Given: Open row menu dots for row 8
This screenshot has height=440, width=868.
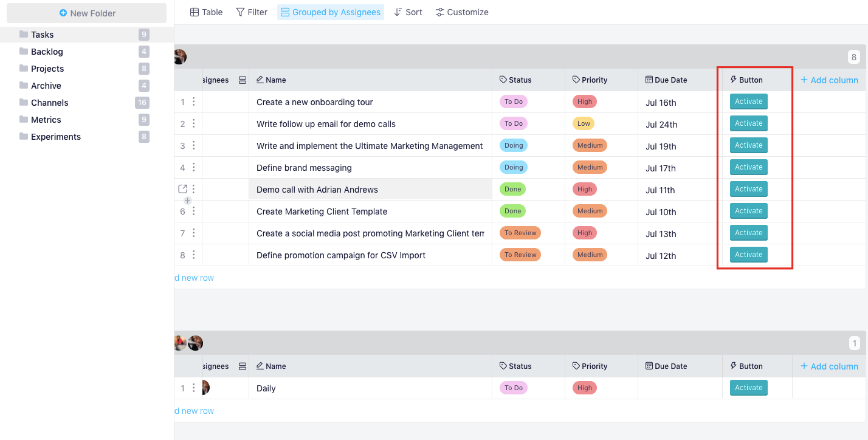Looking at the screenshot, I should pos(194,255).
